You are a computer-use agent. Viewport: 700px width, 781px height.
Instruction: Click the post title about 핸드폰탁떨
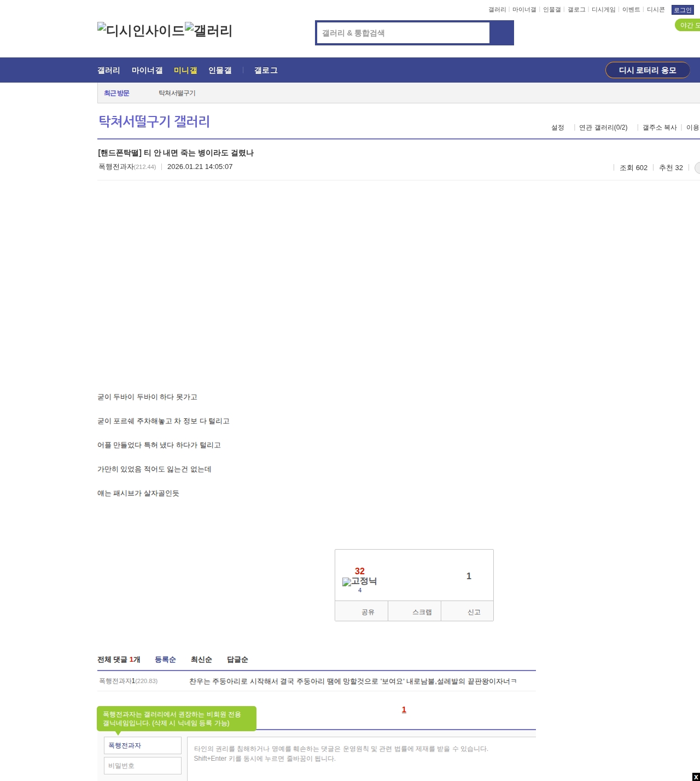(176, 153)
